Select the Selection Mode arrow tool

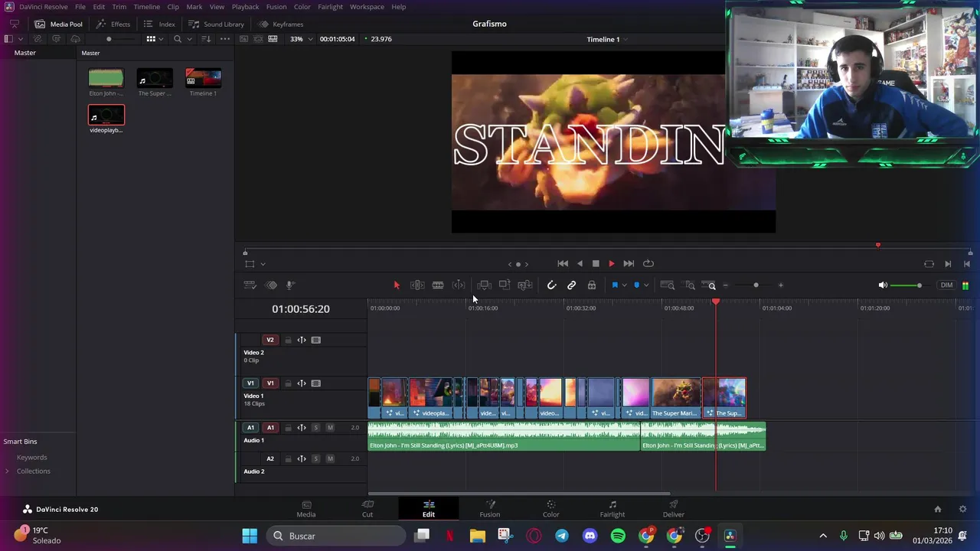[x=397, y=285]
